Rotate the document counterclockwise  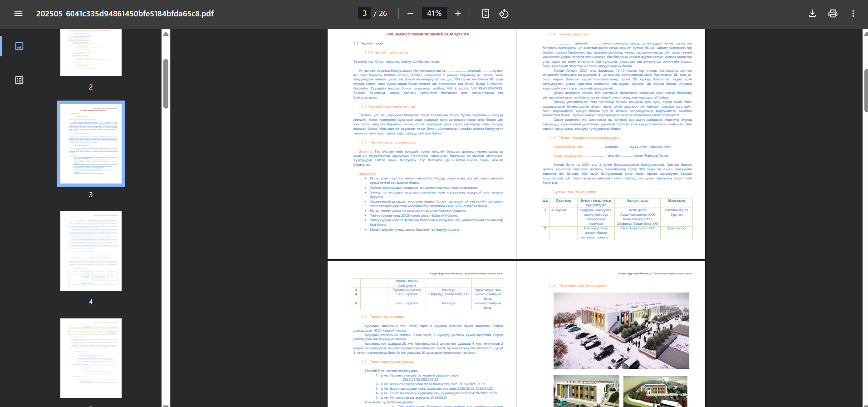pos(504,14)
